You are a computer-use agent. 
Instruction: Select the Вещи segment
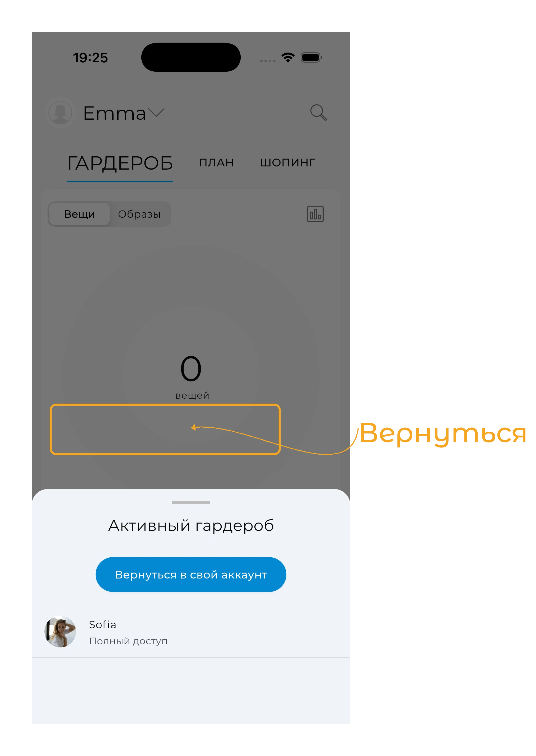79,214
